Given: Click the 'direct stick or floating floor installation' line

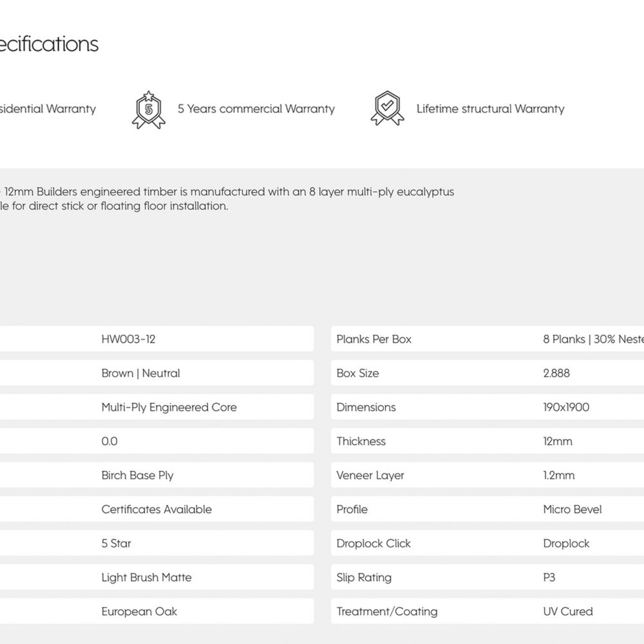Looking at the screenshot, I should pyautogui.click(x=114, y=206).
